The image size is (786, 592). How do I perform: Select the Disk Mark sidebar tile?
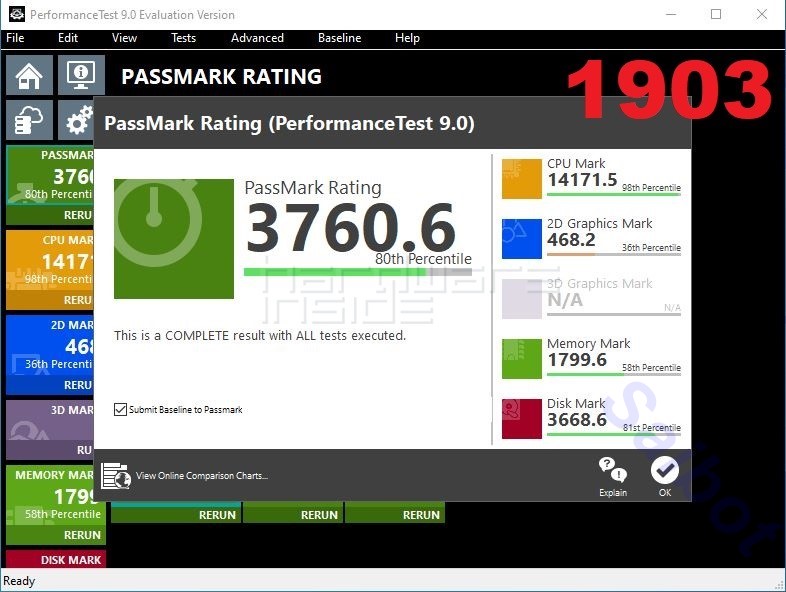point(55,559)
